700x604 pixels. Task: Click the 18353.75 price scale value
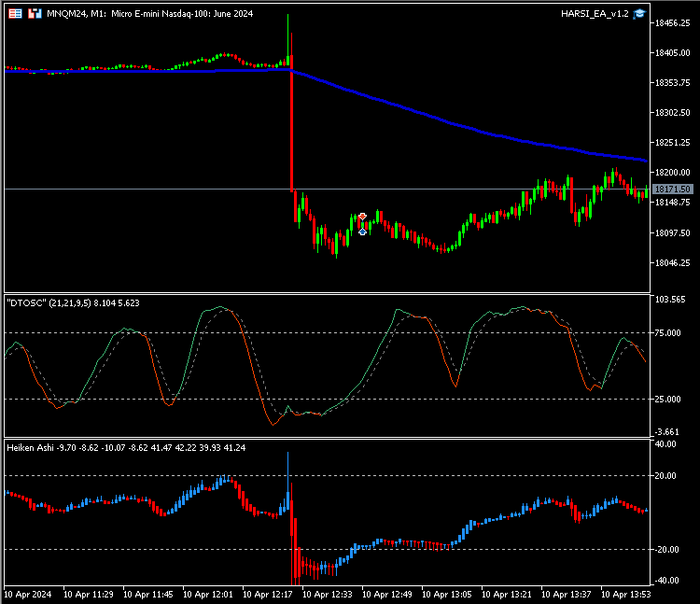click(x=672, y=83)
